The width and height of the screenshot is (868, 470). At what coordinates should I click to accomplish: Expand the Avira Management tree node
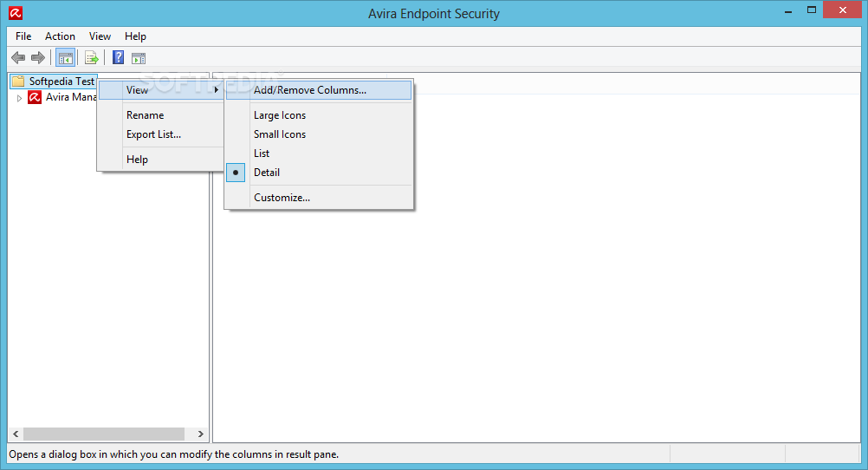coord(20,98)
